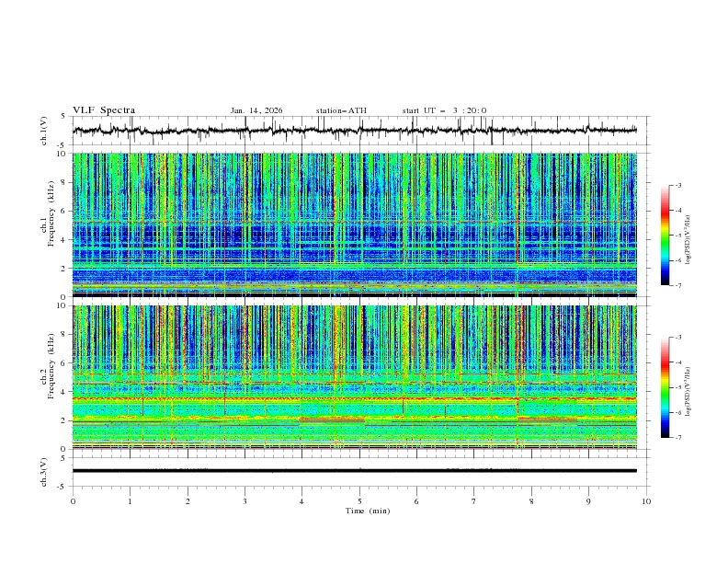Click the -7 value on ch.2 colorbar
Screen dimensions: 728x563
click(677, 438)
